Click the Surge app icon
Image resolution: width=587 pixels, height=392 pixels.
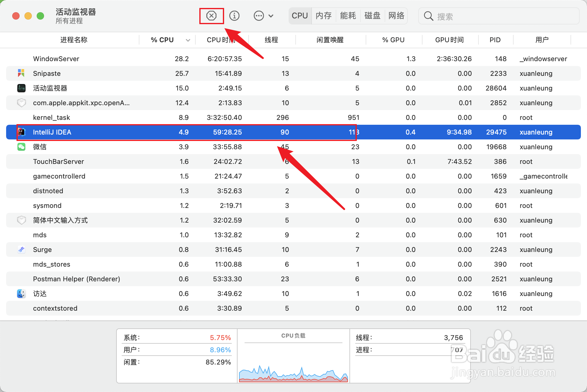(21, 250)
